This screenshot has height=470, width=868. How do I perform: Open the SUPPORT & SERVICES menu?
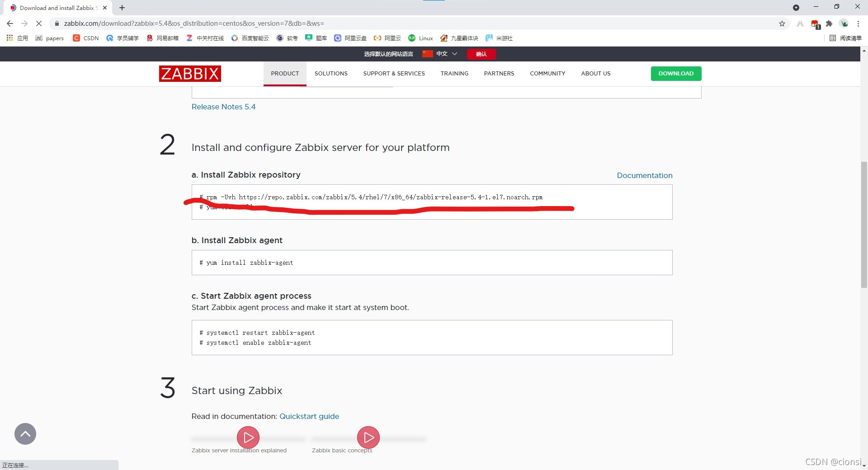tap(394, 73)
